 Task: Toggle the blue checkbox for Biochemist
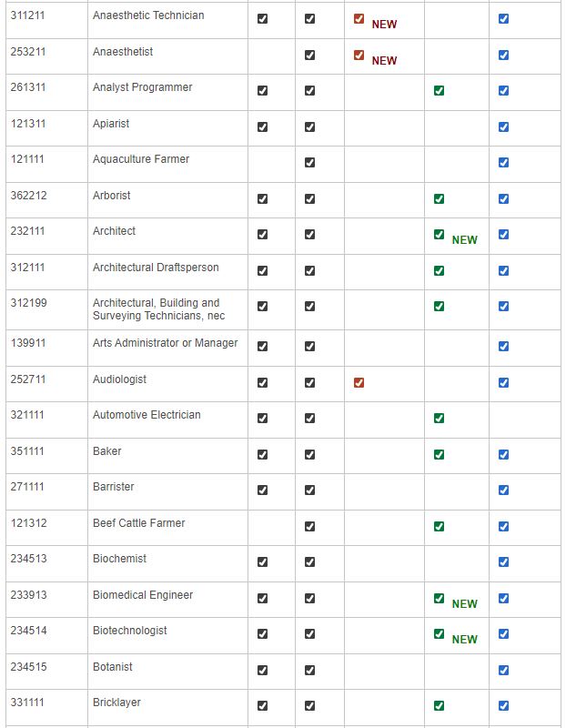click(503, 562)
